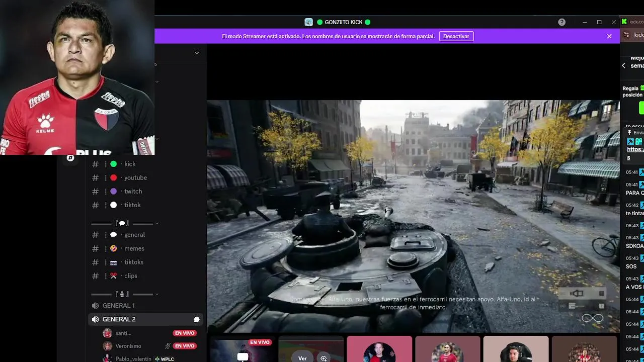Click Veronismo's muted microphone icon
The image size is (644, 362).
[168, 346]
